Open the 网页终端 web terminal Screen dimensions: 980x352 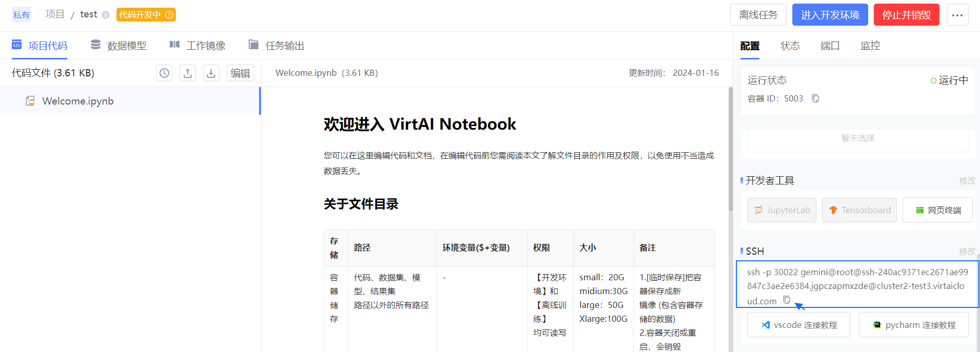tap(937, 210)
